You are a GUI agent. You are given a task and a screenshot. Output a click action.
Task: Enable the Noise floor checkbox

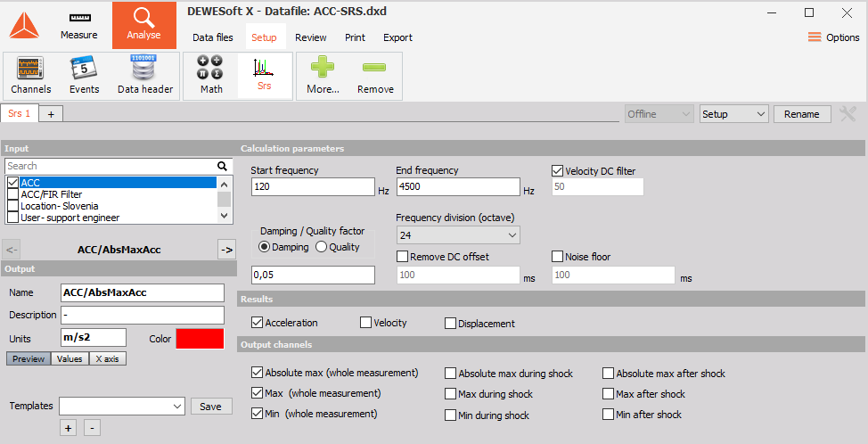click(x=558, y=257)
